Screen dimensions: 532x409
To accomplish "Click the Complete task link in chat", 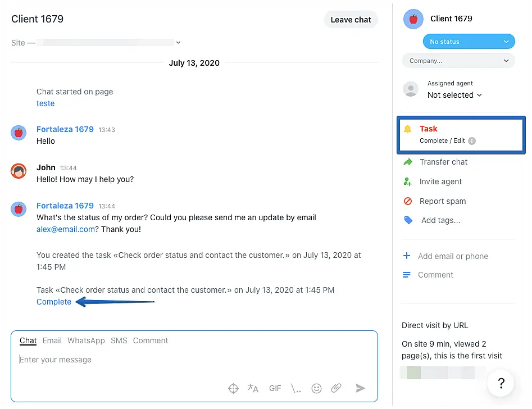I will pyautogui.click(x=54, y=302).
